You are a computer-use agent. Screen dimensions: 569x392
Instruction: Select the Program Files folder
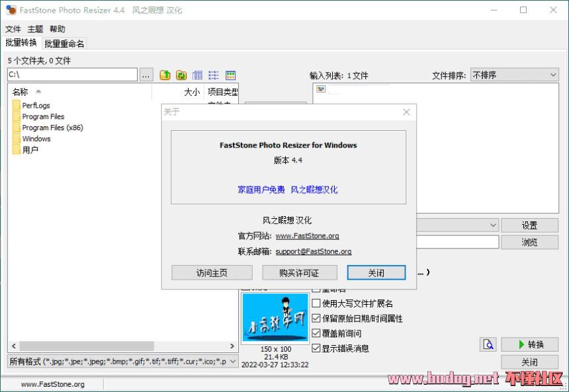[x=43, y=116]
